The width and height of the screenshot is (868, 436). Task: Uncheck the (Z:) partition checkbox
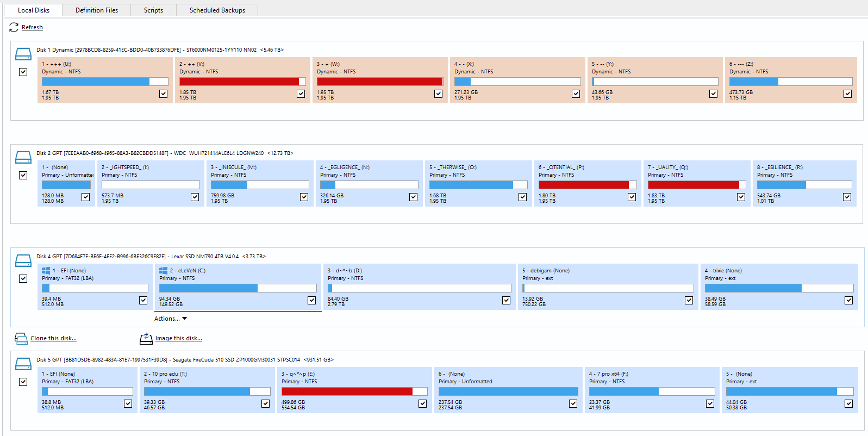point(847,94)
